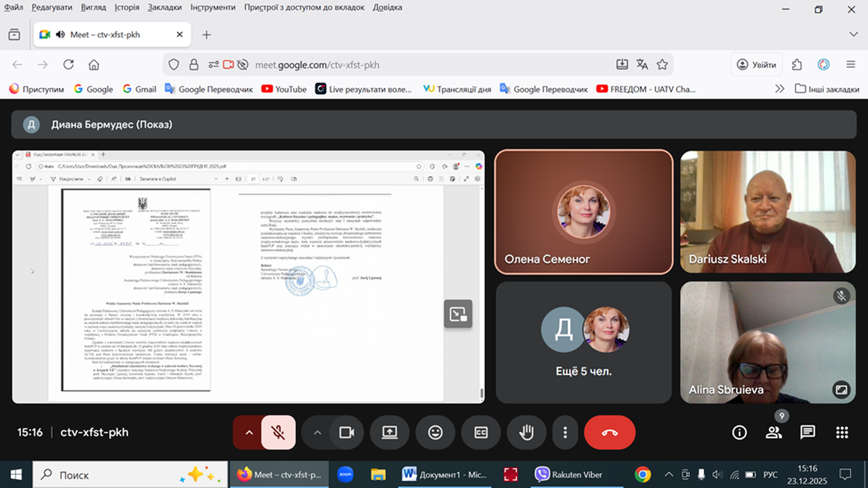The image size is (868, 488).
Task: Open the activities grid icon
Action: [x=842, y=432]
